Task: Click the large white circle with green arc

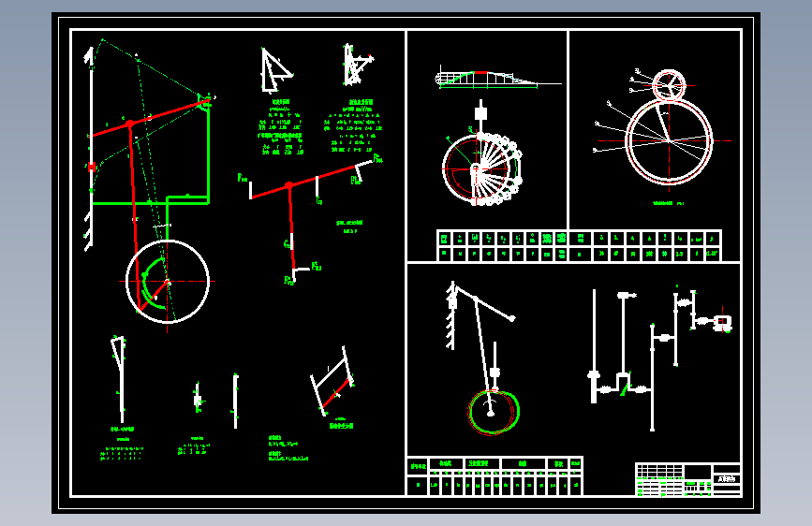Action: tap(168, 281)
